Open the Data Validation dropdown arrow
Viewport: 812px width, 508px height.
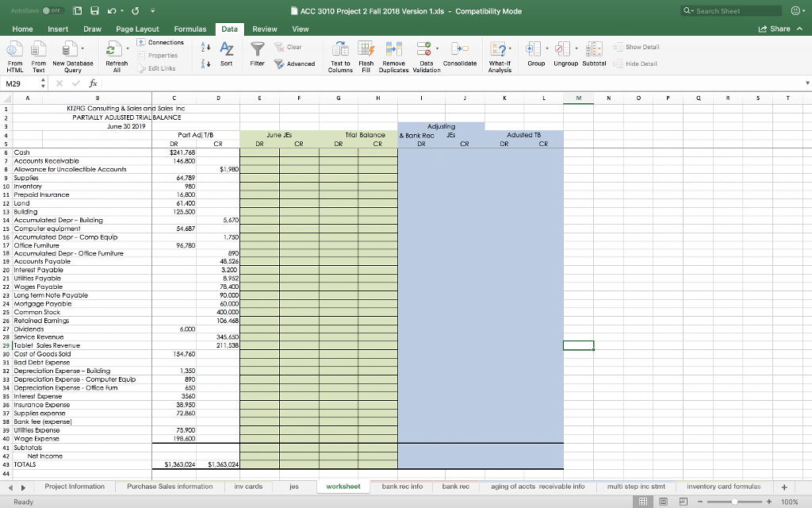(x=438, y=48)
